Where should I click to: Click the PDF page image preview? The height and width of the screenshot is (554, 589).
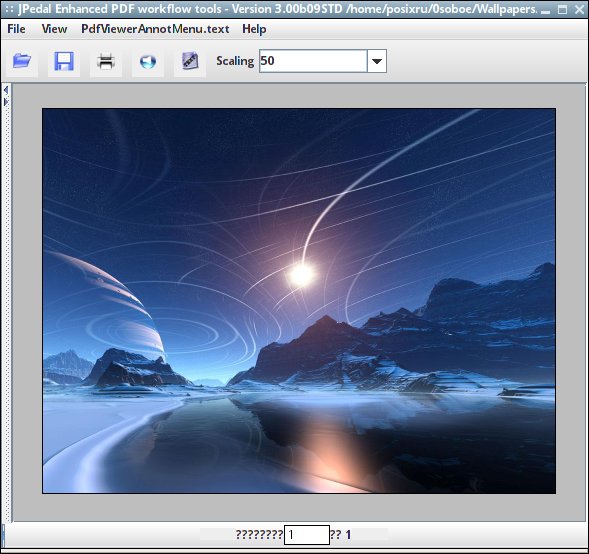(299, 301)
